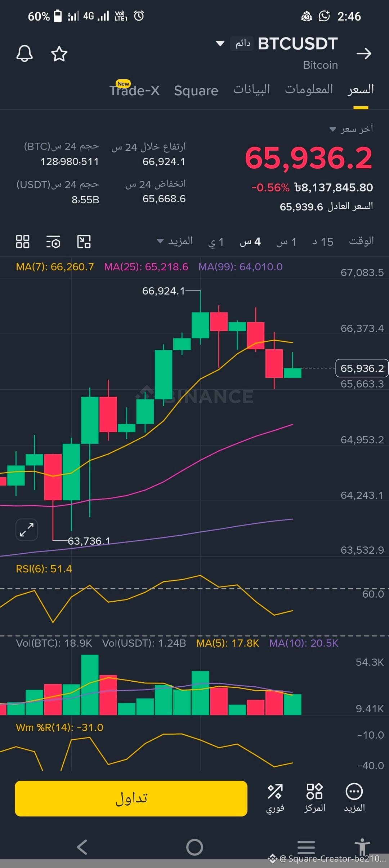This screenshot has height=868, width=389.
Task: Tap the price alert bell icon
Action: [24, 54]
